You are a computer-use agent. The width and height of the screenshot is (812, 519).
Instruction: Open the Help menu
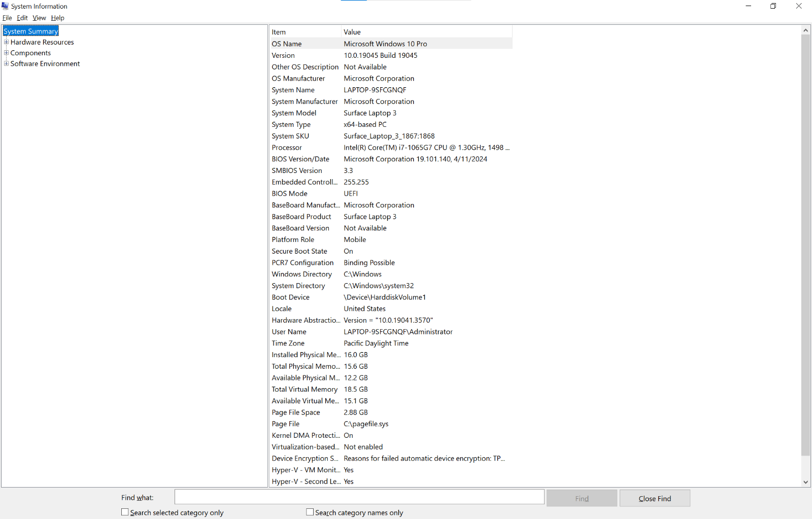(58, 18)
